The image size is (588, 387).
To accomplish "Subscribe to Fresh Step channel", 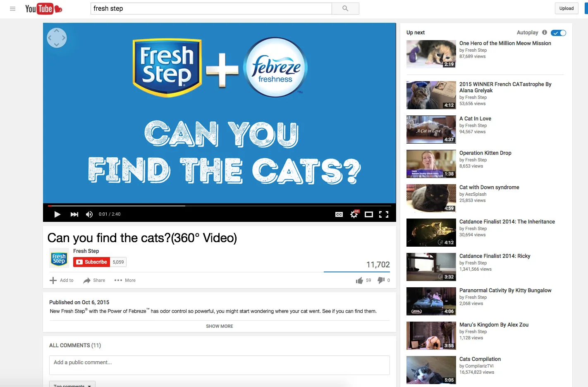I will 91,262.
